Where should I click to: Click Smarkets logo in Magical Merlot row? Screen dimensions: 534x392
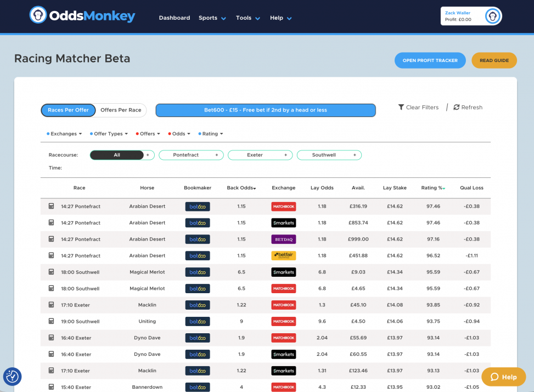click(x=283, y=272)
